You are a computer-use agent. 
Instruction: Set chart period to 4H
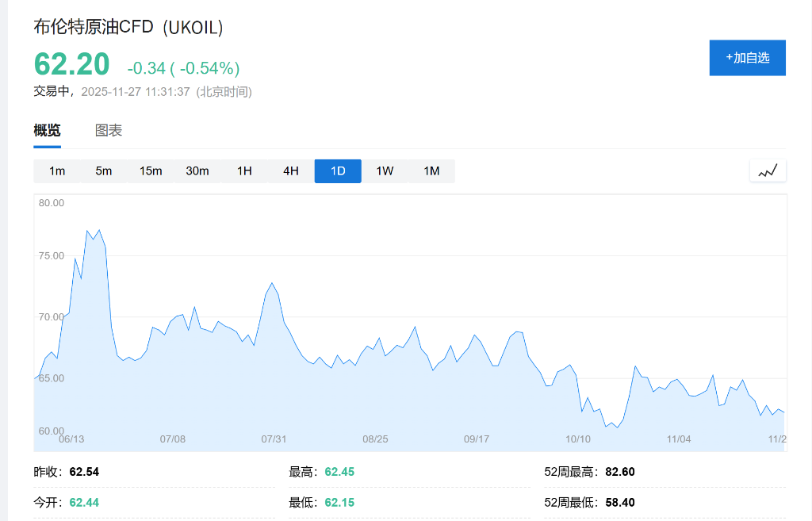pyautogui.click(x=291, y=171)
